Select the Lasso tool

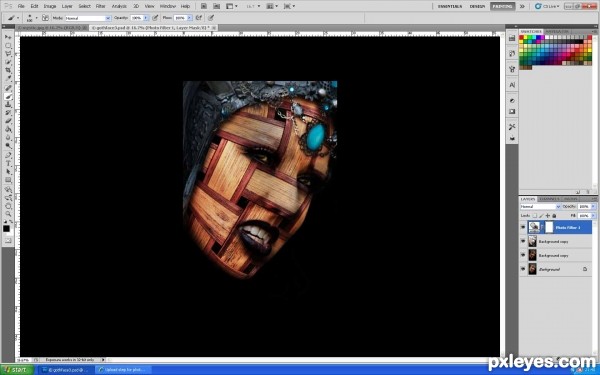click(x=8, y=54)
